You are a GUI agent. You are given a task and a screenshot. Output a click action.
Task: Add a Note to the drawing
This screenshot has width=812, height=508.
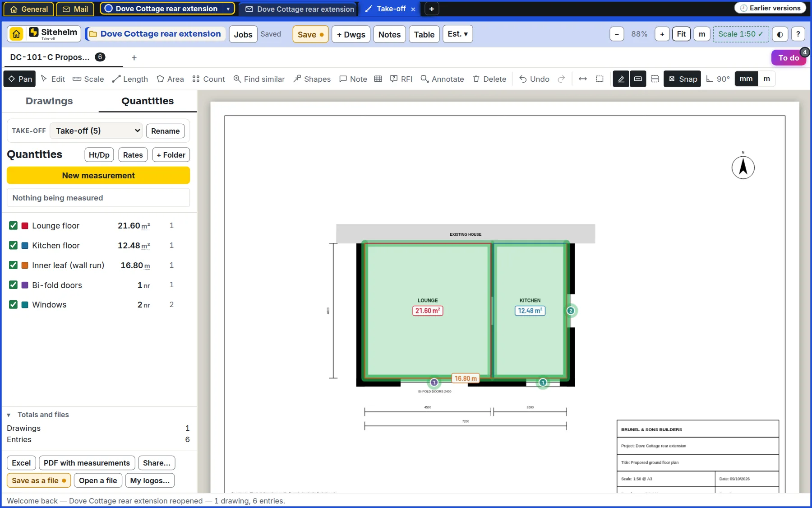pos(353,79)
